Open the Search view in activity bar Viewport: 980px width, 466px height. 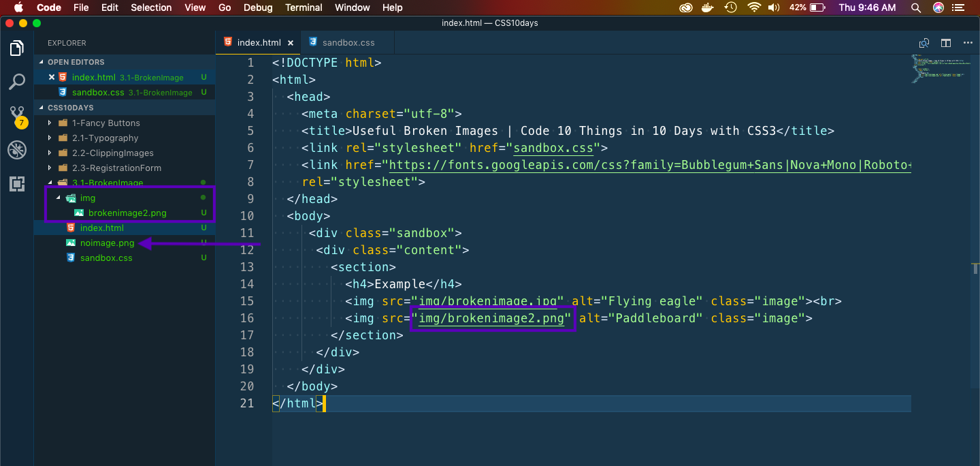[x=17, y=82]
